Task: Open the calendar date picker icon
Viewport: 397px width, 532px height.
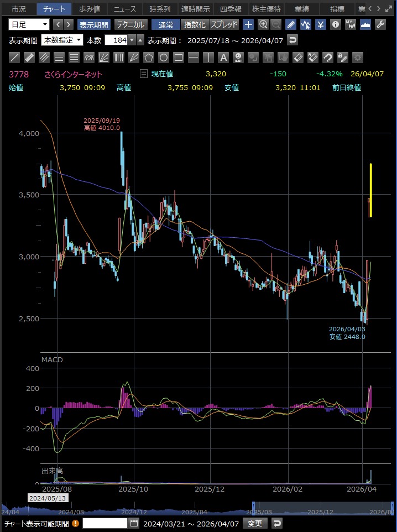Action: click(x=134, y=523)
